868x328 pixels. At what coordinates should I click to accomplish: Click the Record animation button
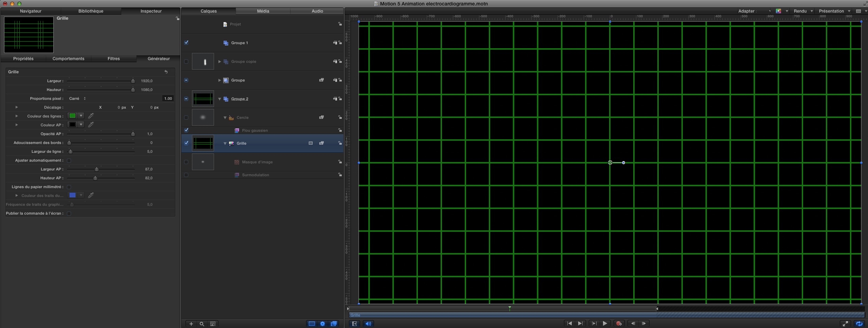coord(619,324)
